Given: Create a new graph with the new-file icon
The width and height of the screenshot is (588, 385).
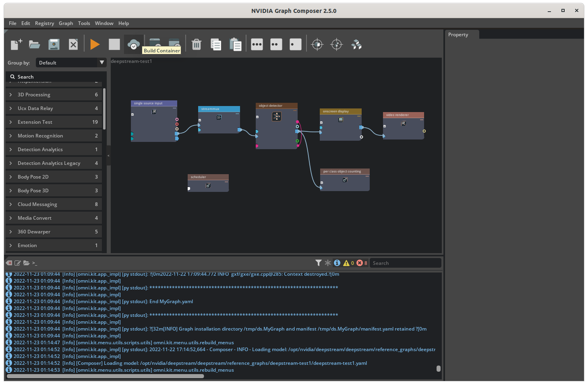Looking at the screenshot, I should [x=16, y=44].
